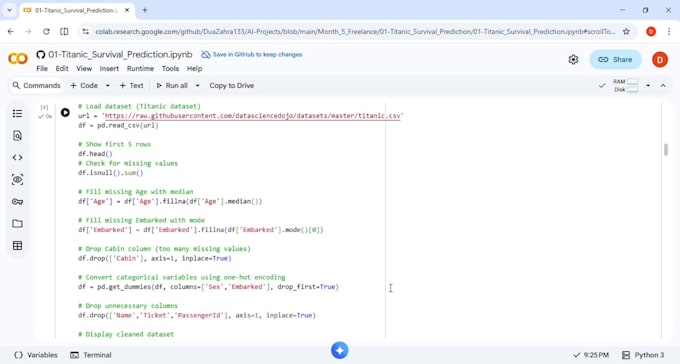The image size is (680, 364).
Task: Open the File menu
Action: tap(42, 69)
